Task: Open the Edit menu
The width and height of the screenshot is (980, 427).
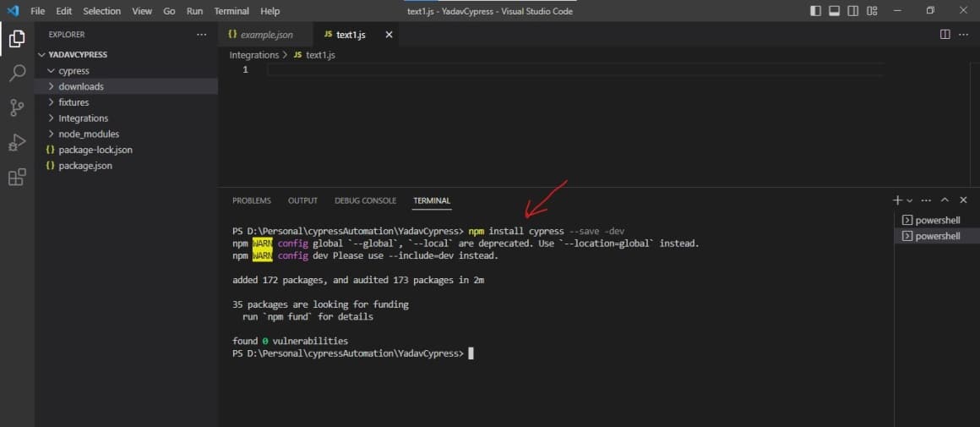Action: pos(63,11)
